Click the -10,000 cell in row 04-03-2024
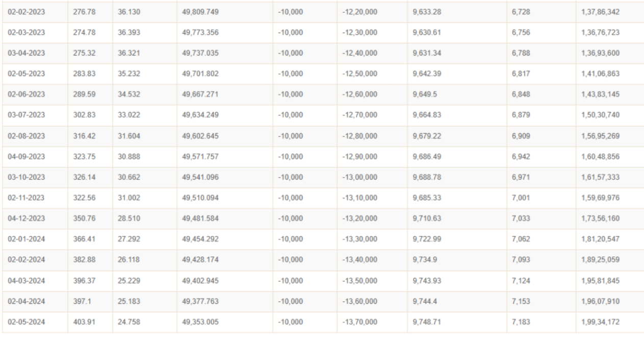644x339 pixels. tap(292, 280)
